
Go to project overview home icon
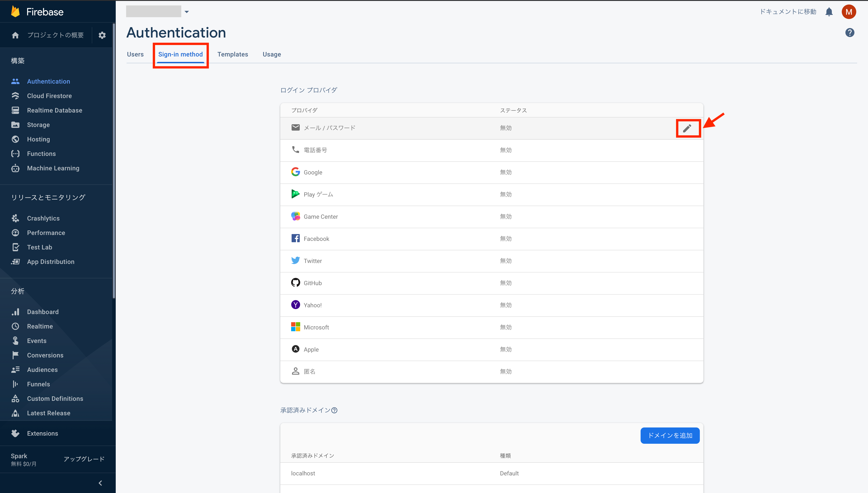[x=15, y=35]
